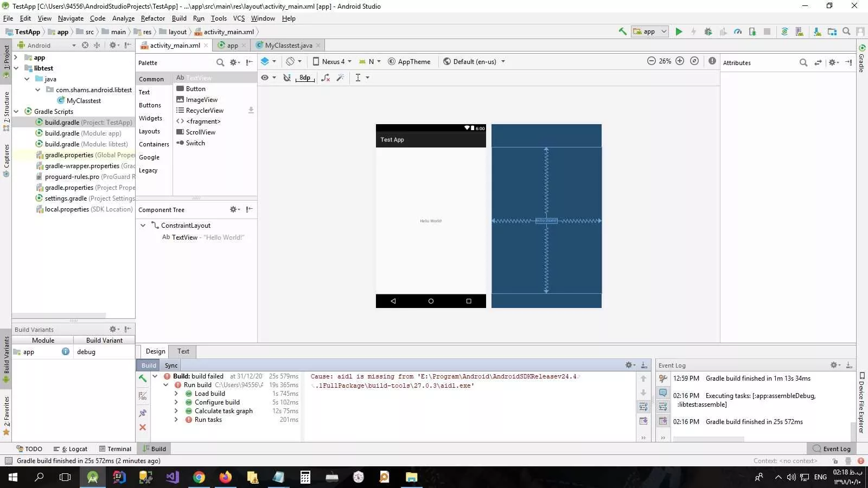Screen dimensions: 868x488
Task: Open Firefox from the taskbar
Action: coord(226,477)
